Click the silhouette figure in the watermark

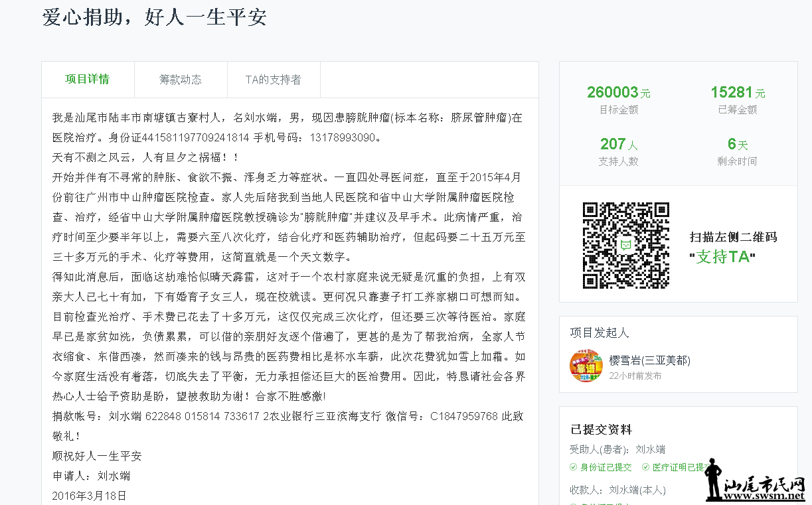tap(712, 479)
